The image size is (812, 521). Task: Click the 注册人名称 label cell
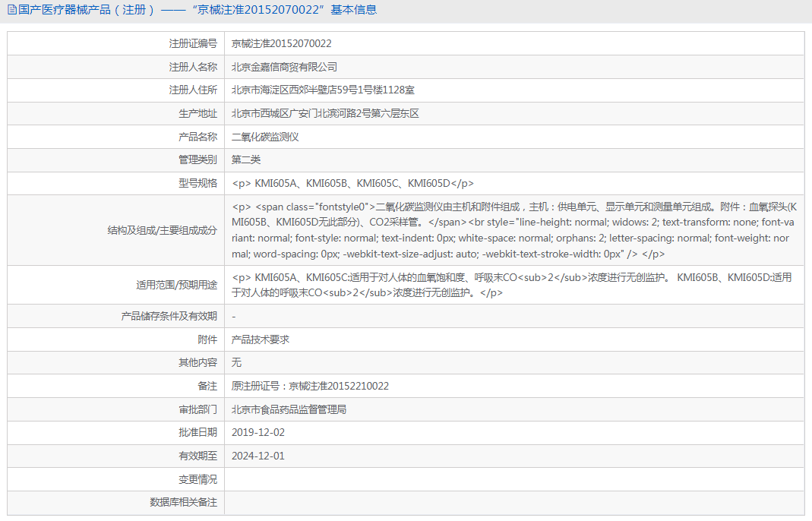(x=116, y=67)
